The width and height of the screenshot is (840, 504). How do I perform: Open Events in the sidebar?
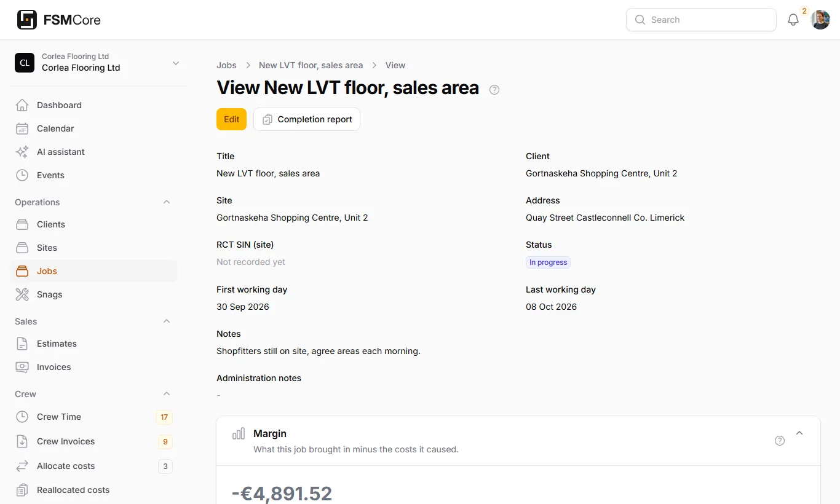(x=93, y=175)
